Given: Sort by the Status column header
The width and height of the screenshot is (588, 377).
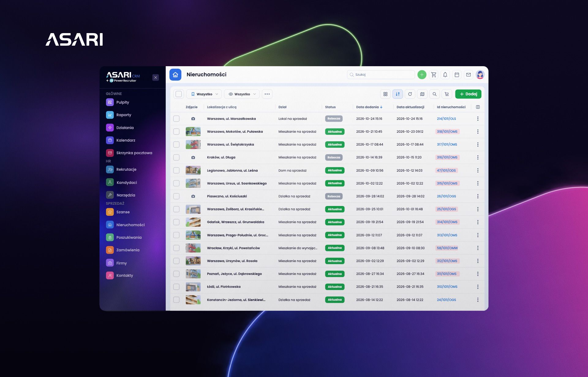Looking at the screenshot, I should pos(330,107).
